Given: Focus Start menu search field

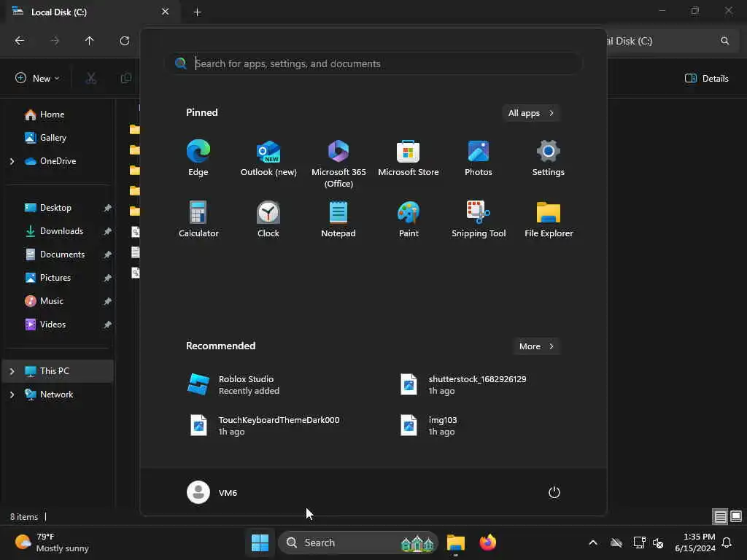Looking at the screenshot, I should coord(373,63).
